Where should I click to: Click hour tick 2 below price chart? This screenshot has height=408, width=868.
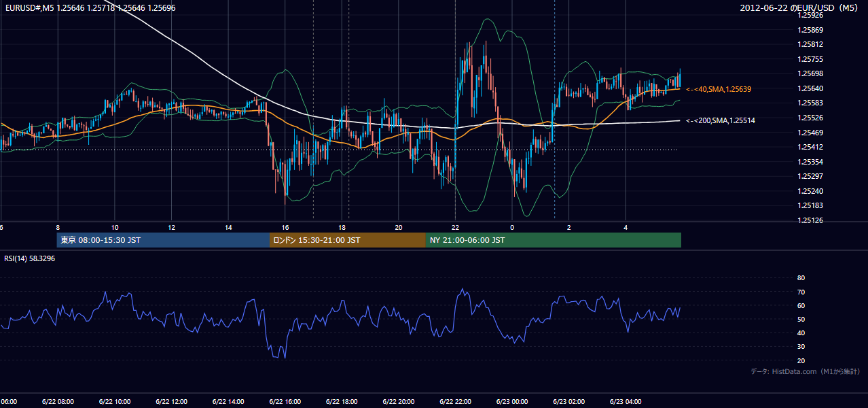click(568, 227)
